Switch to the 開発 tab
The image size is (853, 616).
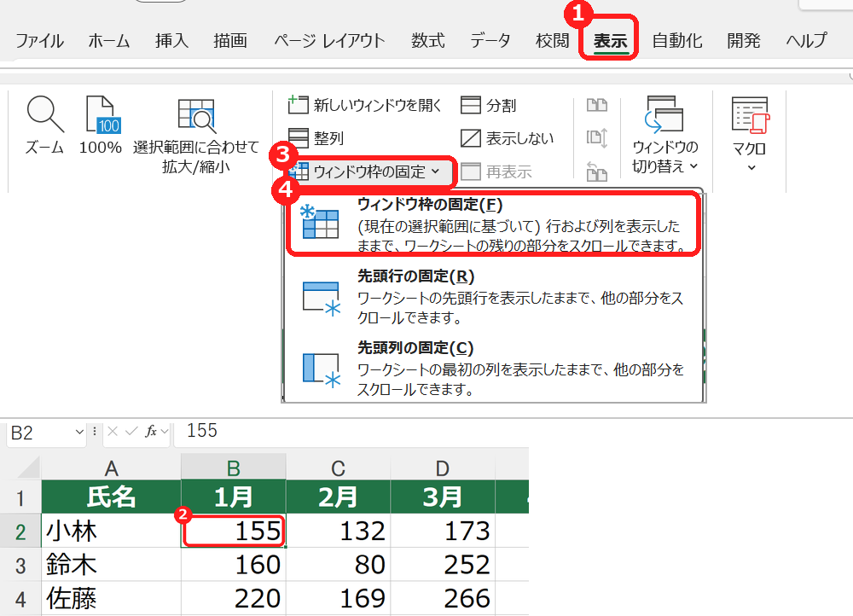[744, 41]
